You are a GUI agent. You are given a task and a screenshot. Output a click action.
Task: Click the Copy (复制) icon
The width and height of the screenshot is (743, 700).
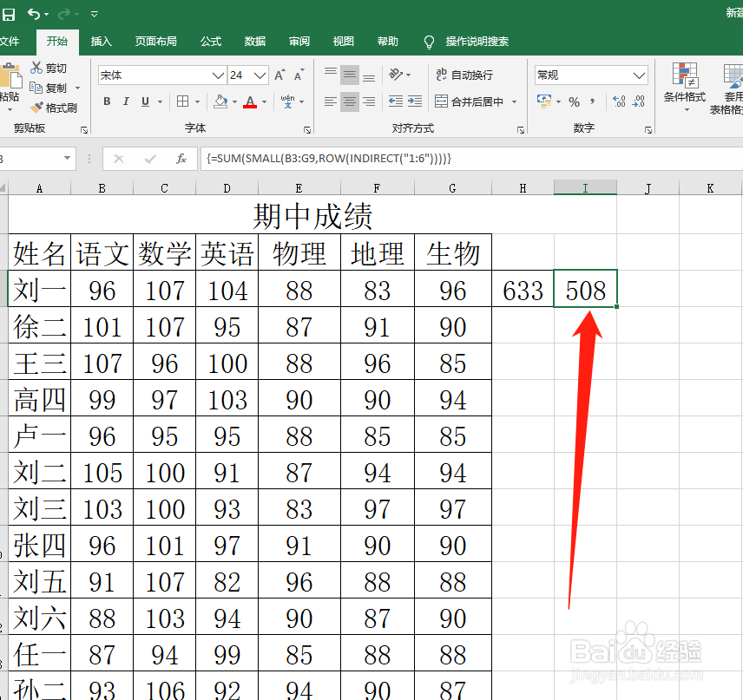pos(49,87)
